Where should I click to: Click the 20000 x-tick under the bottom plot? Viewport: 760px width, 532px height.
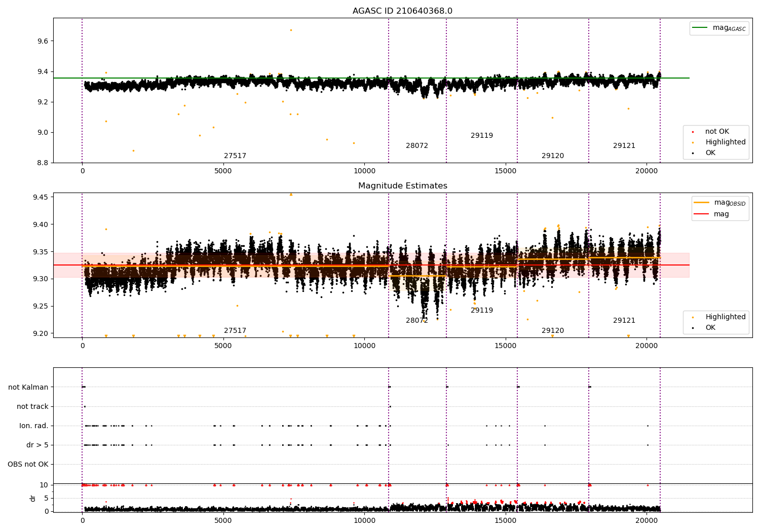point(647,520)
